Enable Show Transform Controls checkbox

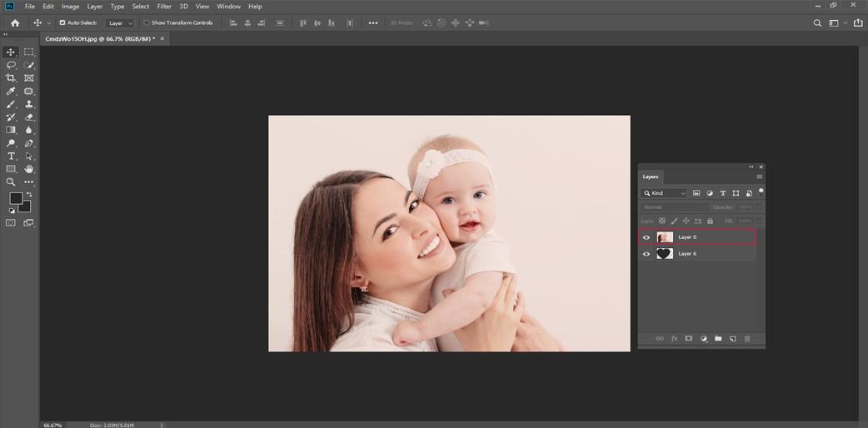(x=146, y=22)
